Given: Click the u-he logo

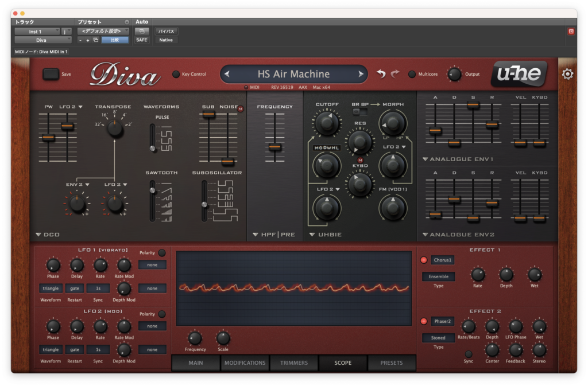Looking at the screenshot, I should 519,73.
